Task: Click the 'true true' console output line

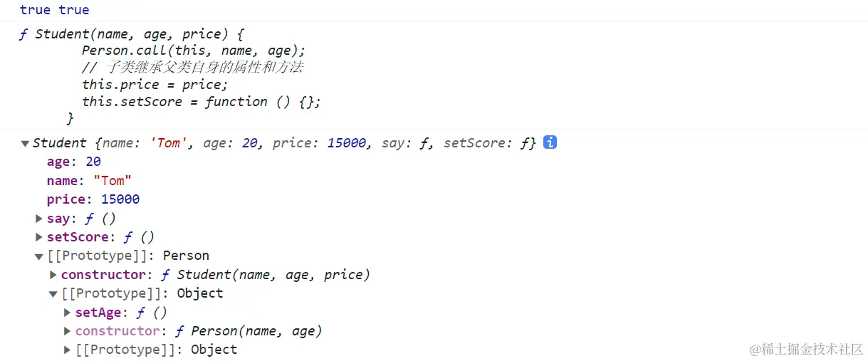Action: click(x=55, y=10)
